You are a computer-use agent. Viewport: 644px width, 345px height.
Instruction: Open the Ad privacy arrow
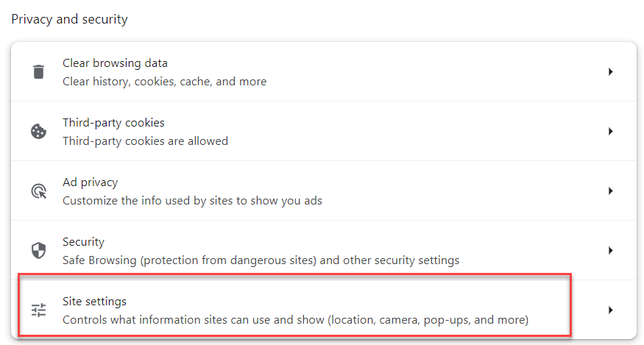[x=610, y=191]
